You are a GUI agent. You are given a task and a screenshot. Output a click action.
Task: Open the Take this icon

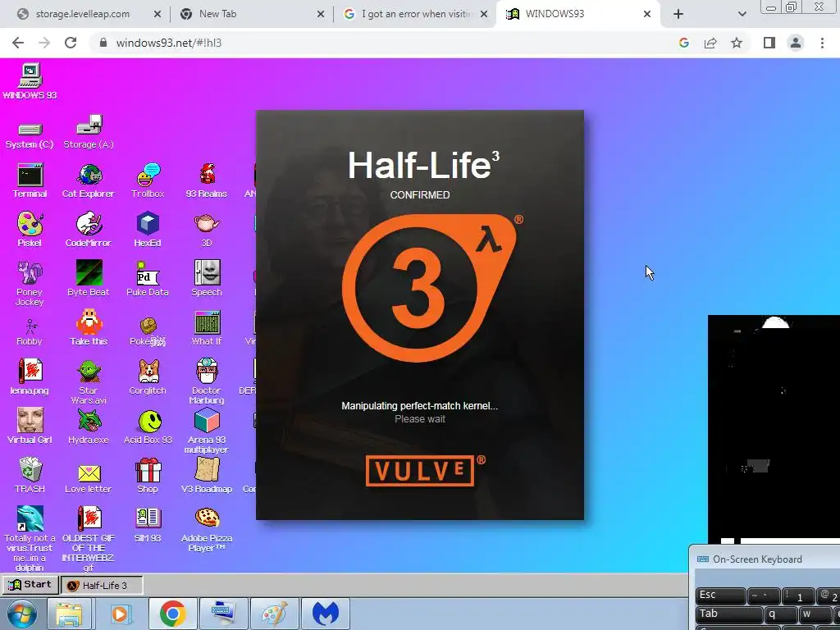click(x=89, y=328)
